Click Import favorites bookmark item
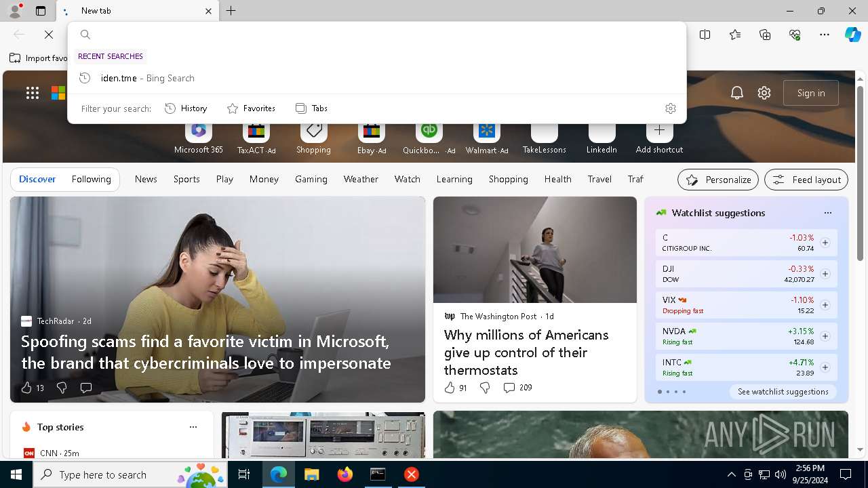Viewport: 868px width, 488px height. coord(39,58)
